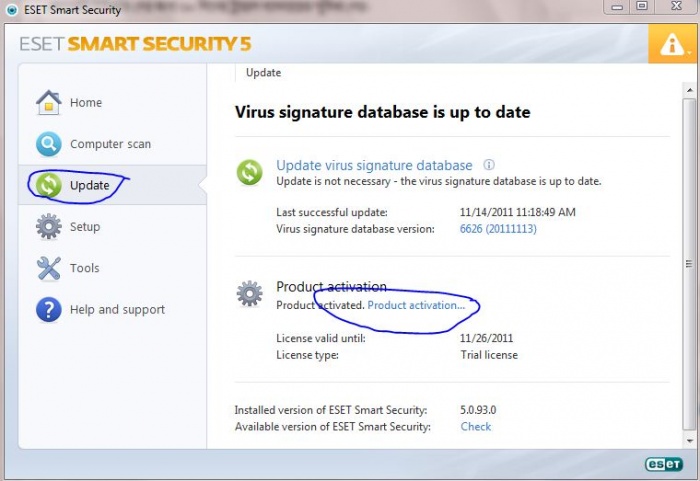The width and height of the screenshot is (700, 481).
Task: Select Help and support in sidebar
Action: click(117, 310)
